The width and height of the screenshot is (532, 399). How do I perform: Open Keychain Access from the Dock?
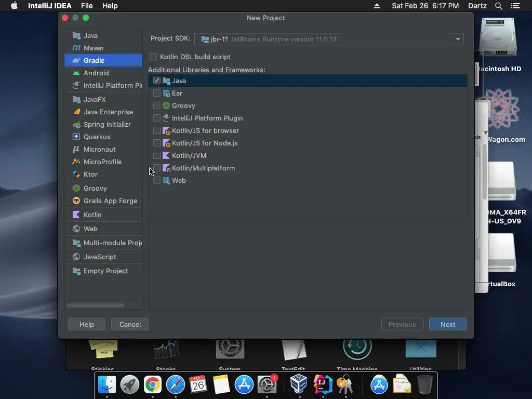pos(345,384)
